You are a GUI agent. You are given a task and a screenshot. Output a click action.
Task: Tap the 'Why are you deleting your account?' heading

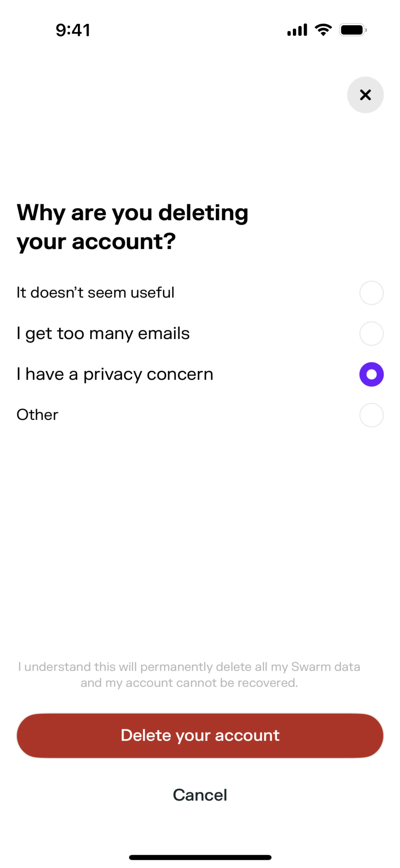point(132,227)
